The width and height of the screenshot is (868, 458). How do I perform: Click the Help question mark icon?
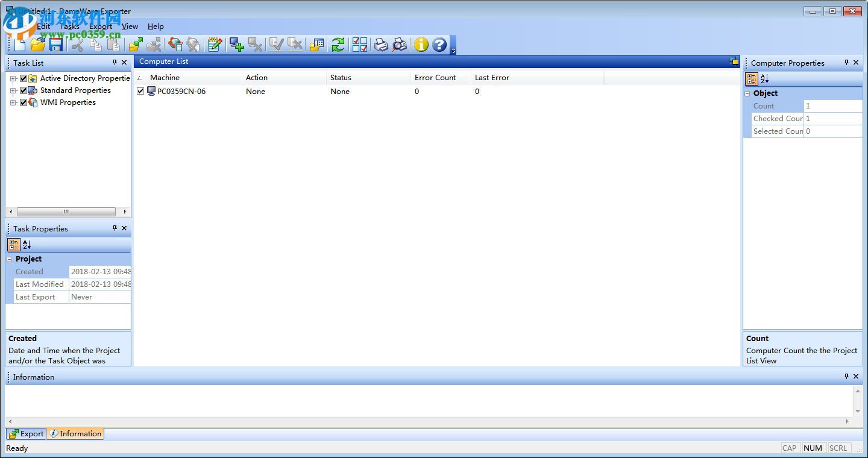coord(439,45)
